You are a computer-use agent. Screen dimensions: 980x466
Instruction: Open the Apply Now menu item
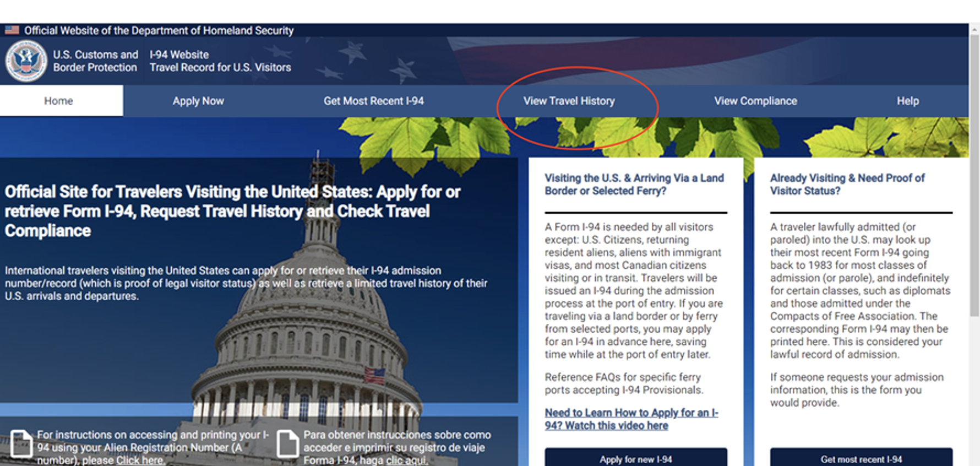198,101
